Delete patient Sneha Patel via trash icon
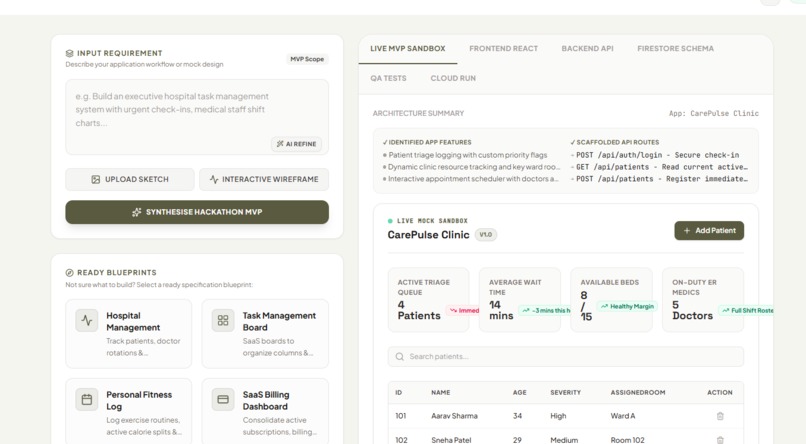Screen dimensions: 806x444 coord(720,440)
